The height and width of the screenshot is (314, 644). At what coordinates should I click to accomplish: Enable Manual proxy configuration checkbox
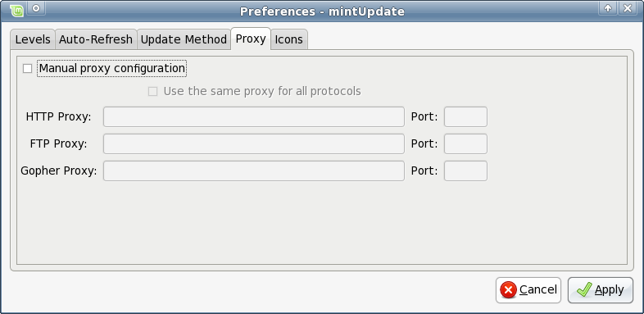(x=28, y=69)
